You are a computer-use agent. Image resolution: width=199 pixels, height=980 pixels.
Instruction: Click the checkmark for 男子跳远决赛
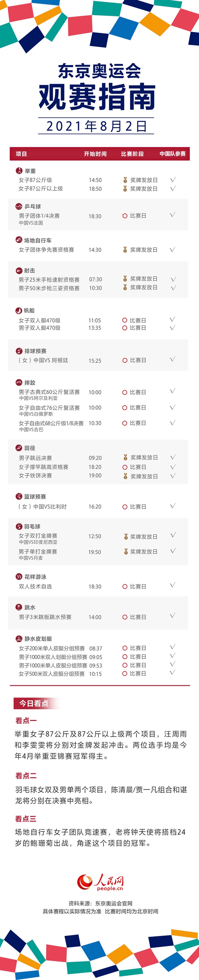click(173, 457)
